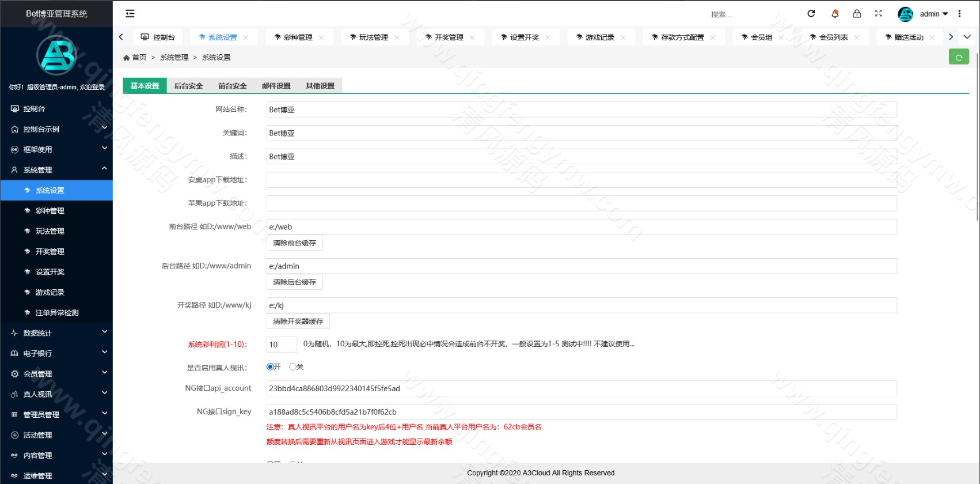This screenshot has height=484, width=980.
Task: Collapse the sidebar with the hamburger icon
Action: pos(130,14)
